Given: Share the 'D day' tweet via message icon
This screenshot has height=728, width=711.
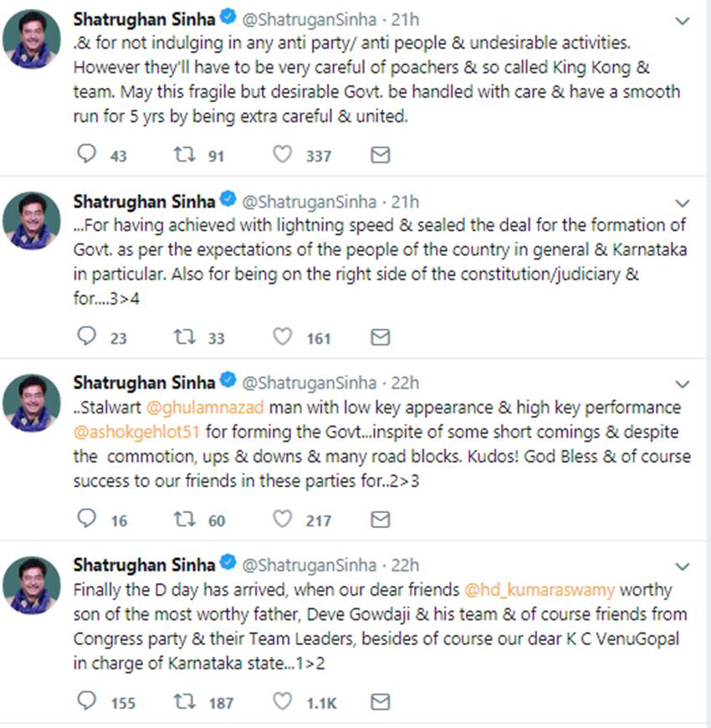Looking at the screenshot, I should [x=380, y=702].
